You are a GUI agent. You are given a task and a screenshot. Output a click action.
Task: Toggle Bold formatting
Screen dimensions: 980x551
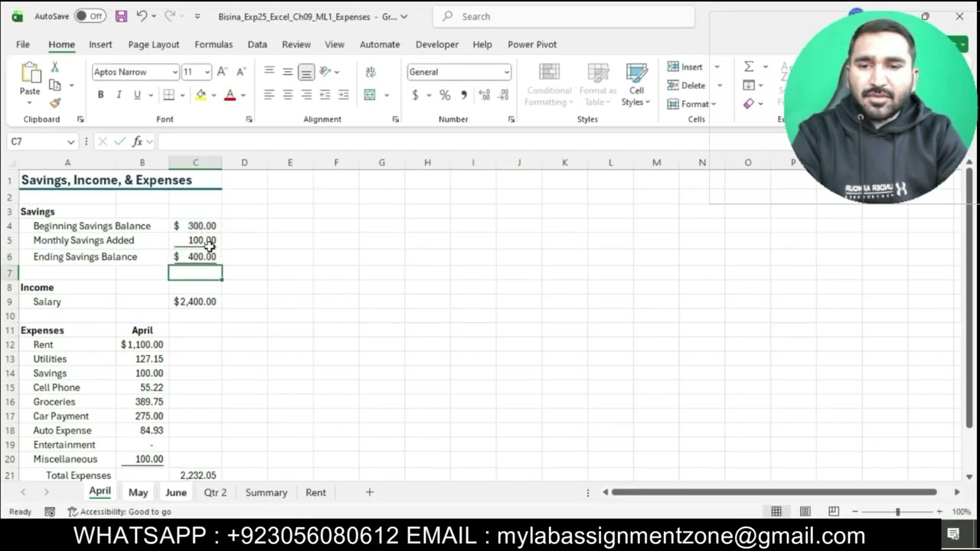click(100, 95)
